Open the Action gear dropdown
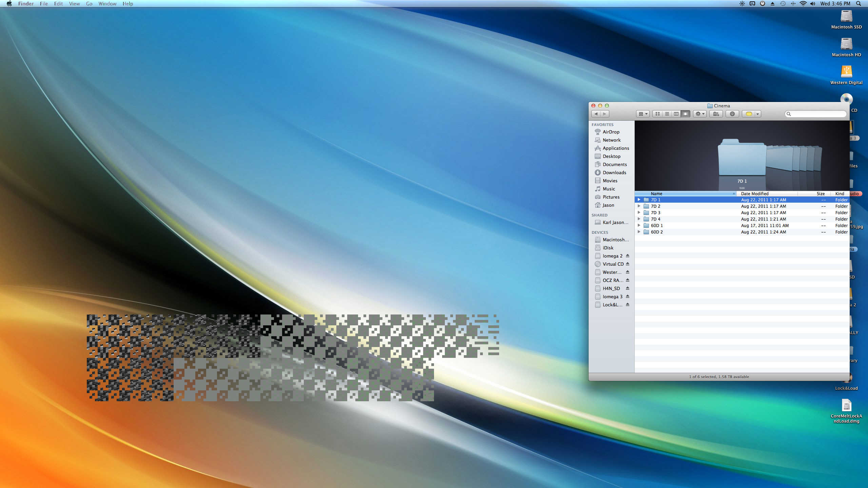 tap(699, 114)
